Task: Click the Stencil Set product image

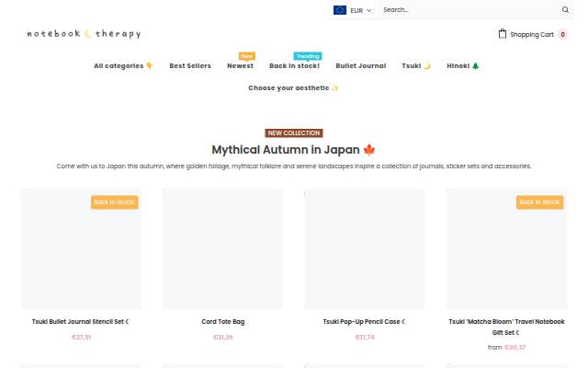Action: (x=81, y=249)
